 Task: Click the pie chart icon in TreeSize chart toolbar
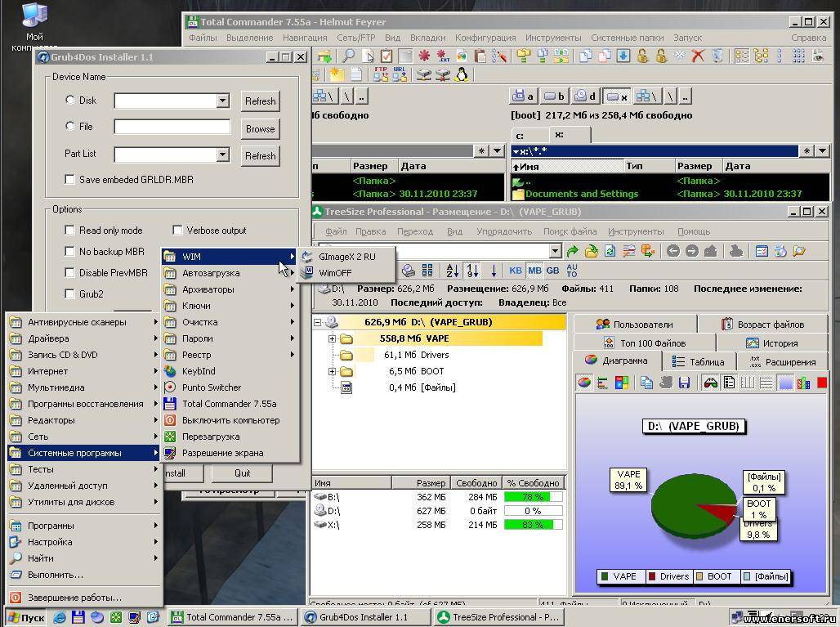pos(584,383)
